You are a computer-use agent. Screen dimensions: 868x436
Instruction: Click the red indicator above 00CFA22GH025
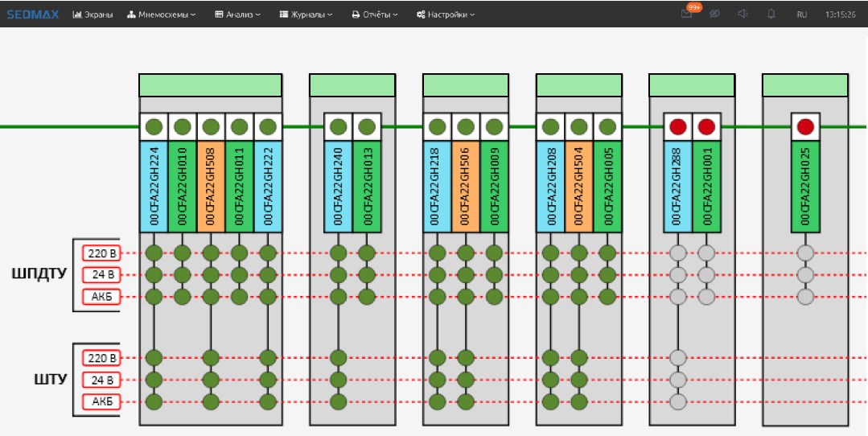(x=805, y=126)
